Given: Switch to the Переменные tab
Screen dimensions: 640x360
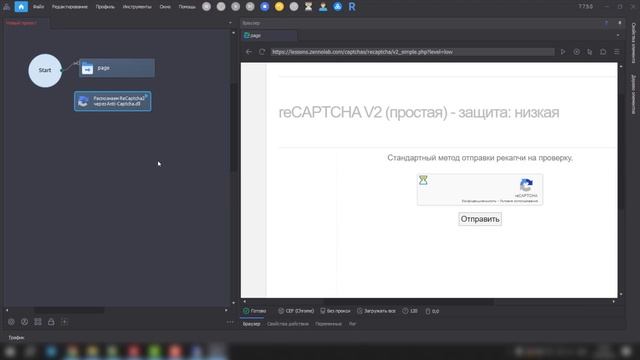Looking at the screenshot, I should (328, 324).
